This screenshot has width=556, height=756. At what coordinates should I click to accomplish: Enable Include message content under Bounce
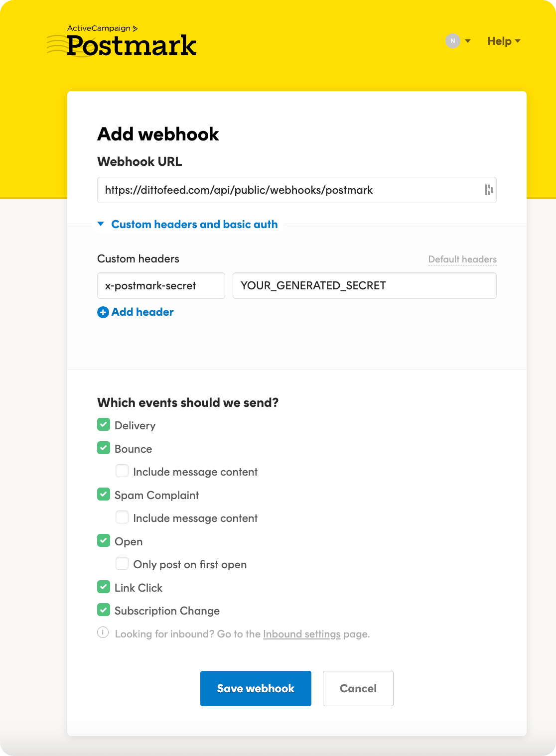(x=122, y=471)
